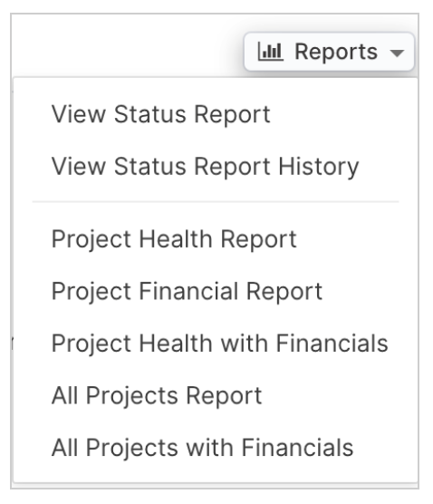Select View Status Report History
The width and height of the screenshot is (433, 504).
pos(216,167)
